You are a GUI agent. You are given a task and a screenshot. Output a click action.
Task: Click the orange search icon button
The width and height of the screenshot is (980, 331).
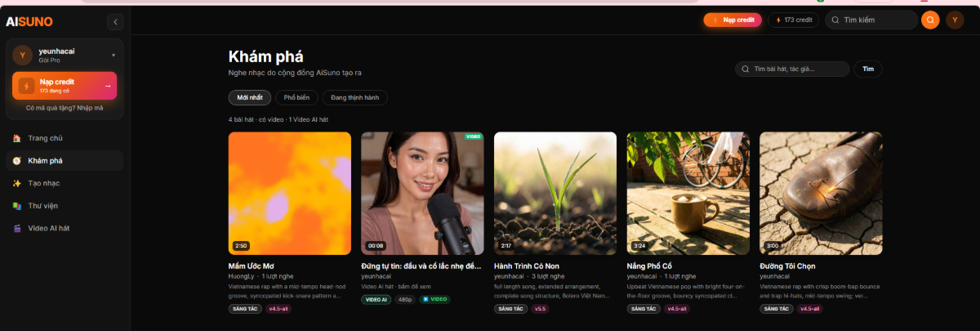[x=930, y=20]
